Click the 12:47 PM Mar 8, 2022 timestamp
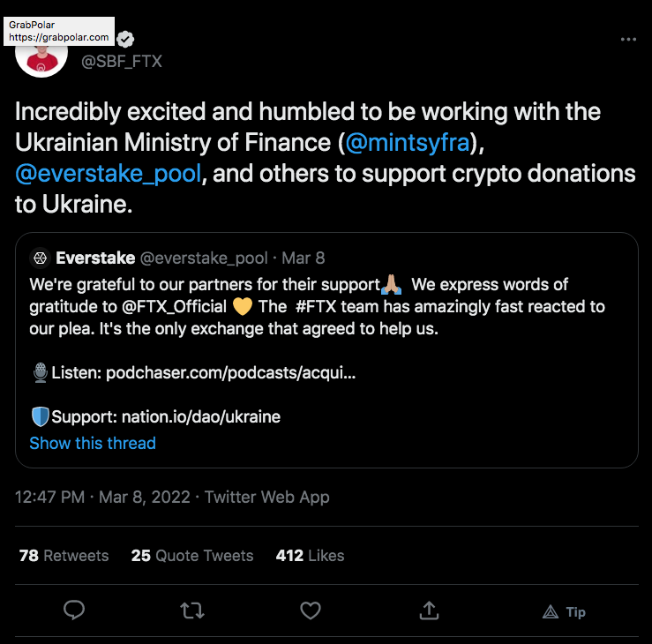Image resolution: width=652 pixels, height=644 pixels. coord(102,498)
